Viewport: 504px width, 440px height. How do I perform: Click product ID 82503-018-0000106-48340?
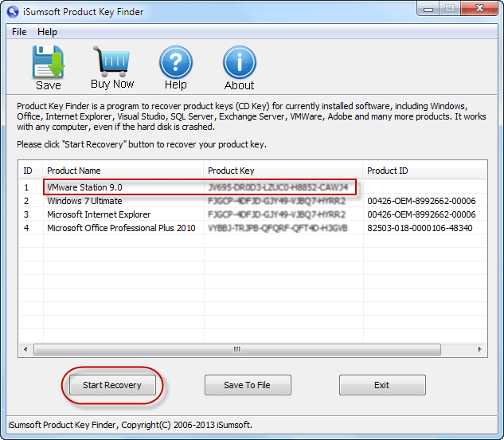point(420,228)
